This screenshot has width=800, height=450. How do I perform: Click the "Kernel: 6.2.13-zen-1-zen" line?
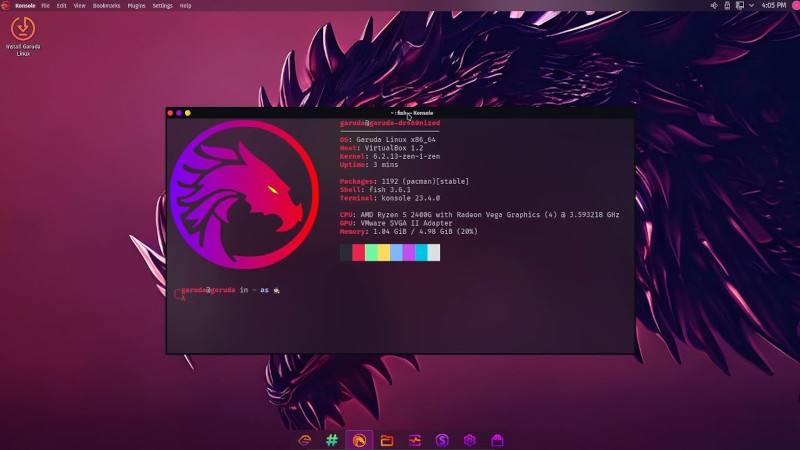tap(390, 157)
